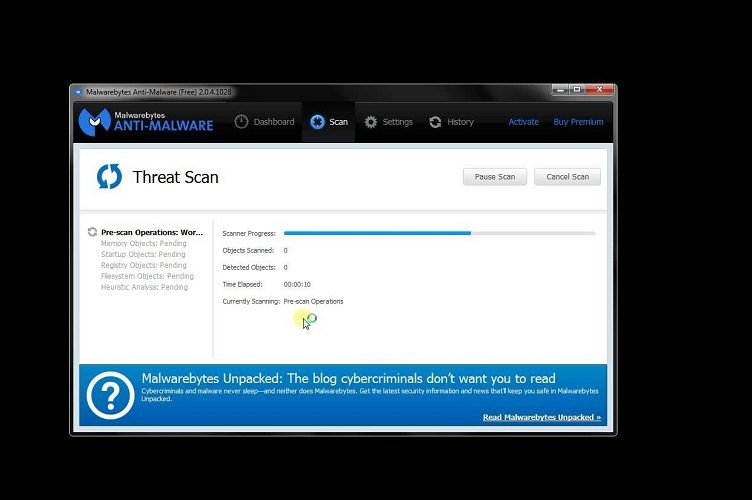
Task: Click the Time Elapsed value 00:00:10
Action: [x=297, y=284]
